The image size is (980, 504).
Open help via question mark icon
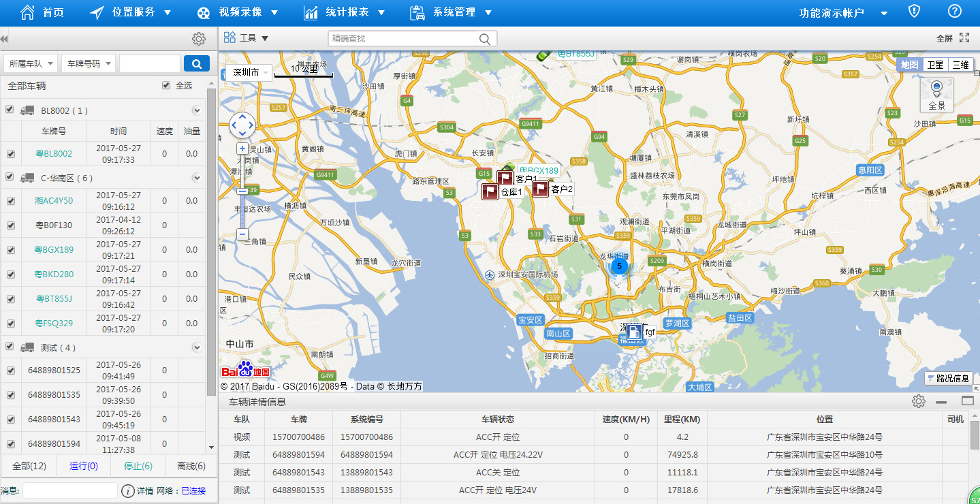click(954, 12)
